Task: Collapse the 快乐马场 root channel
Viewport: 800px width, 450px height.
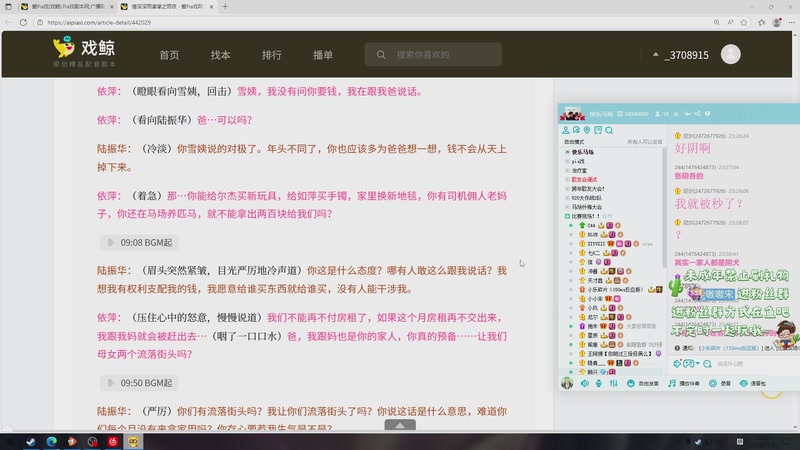Action: [567, 152]
